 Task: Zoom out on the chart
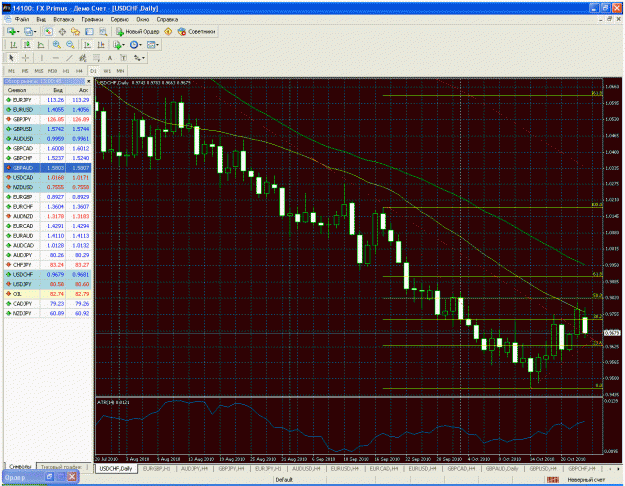point(70,45)
